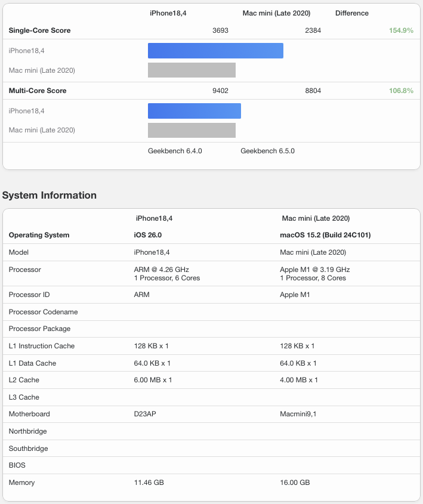Click the multi-core score 9402
Viewport: 423px width, 504px height.
(x=220, y=91)
